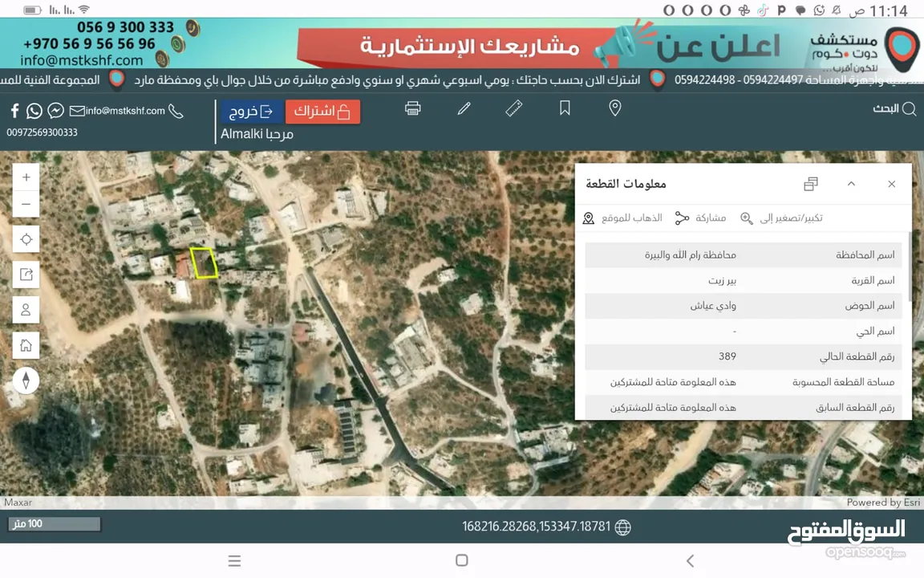
Task: Expand the البحث search field
Action: [x=894, y=108]
